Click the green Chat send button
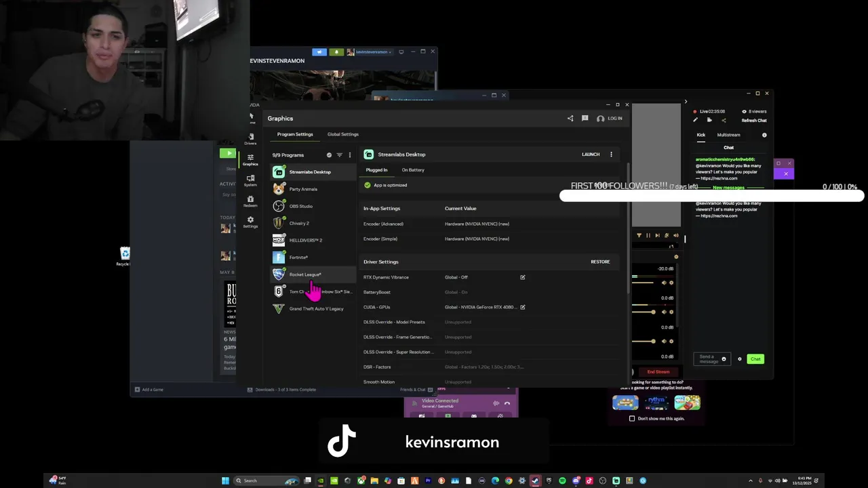Viewport: 868px width, 488px height. click(x=755, y=359)
